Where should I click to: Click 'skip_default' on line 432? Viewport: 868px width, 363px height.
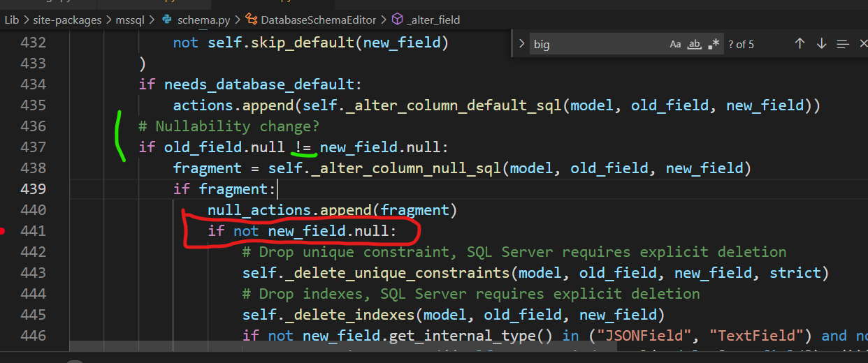click(303, 43)
